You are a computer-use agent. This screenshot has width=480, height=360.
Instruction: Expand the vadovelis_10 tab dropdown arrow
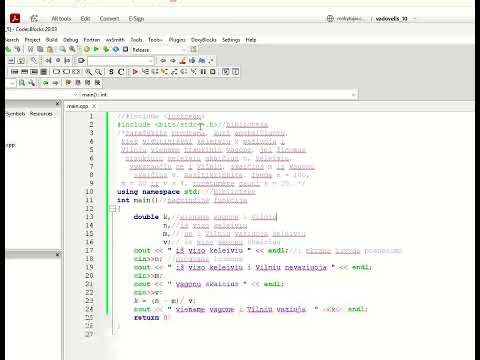click(x=415, y=19)
